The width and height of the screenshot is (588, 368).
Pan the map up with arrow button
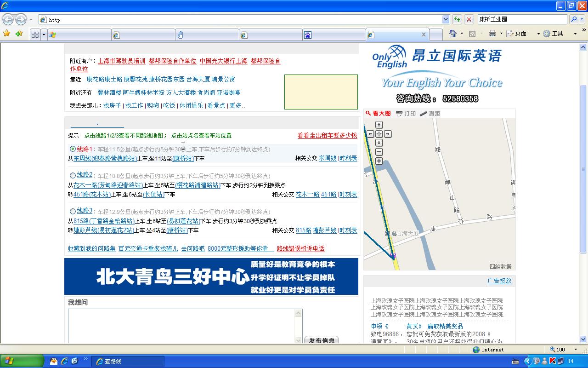[379, 125]
